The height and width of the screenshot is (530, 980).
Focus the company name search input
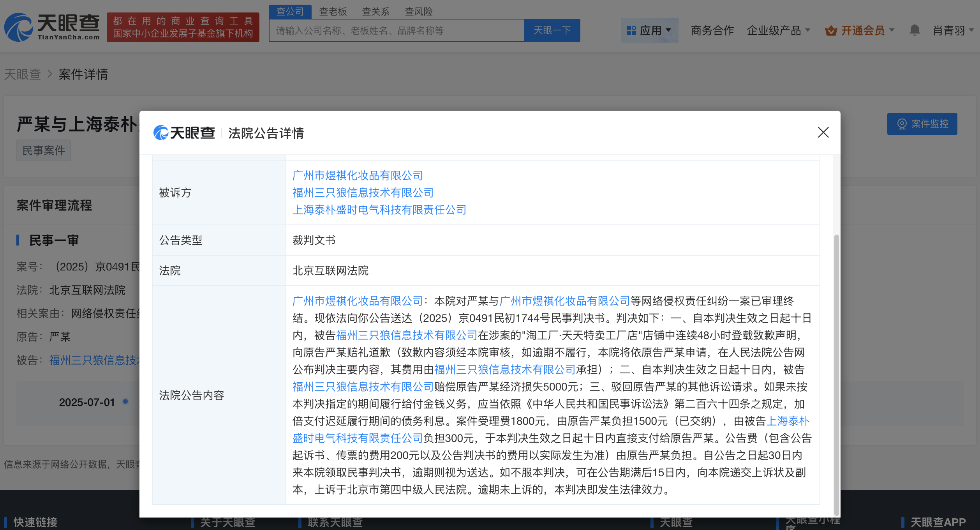[x=397, y=30]
